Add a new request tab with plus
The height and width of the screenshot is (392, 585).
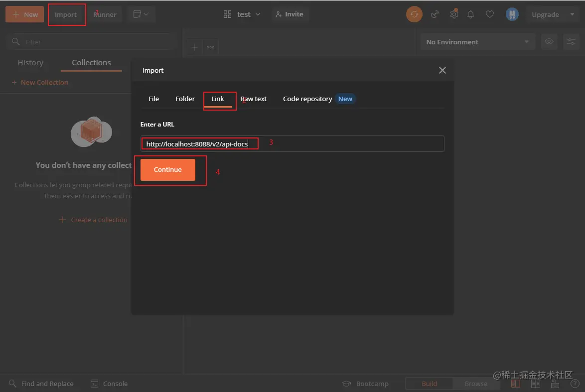point(194,47)
